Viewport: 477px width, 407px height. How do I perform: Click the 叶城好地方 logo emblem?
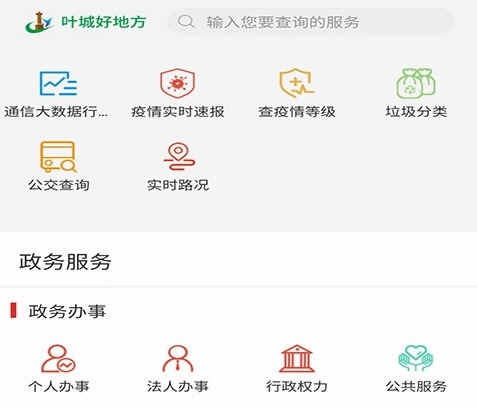39,22
